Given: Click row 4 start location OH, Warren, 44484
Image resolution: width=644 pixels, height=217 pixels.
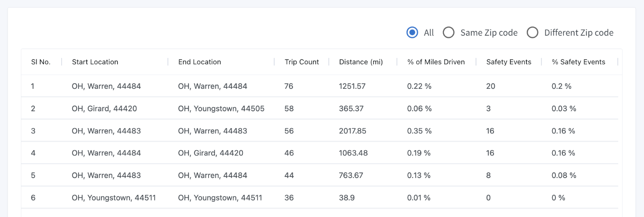Looking at the screenshot, I should click(106, 153).
